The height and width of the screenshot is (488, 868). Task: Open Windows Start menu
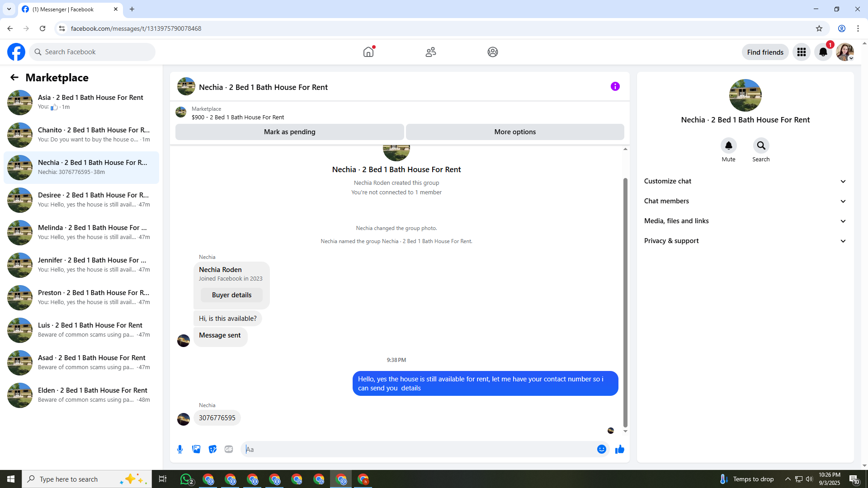(11, 479)
